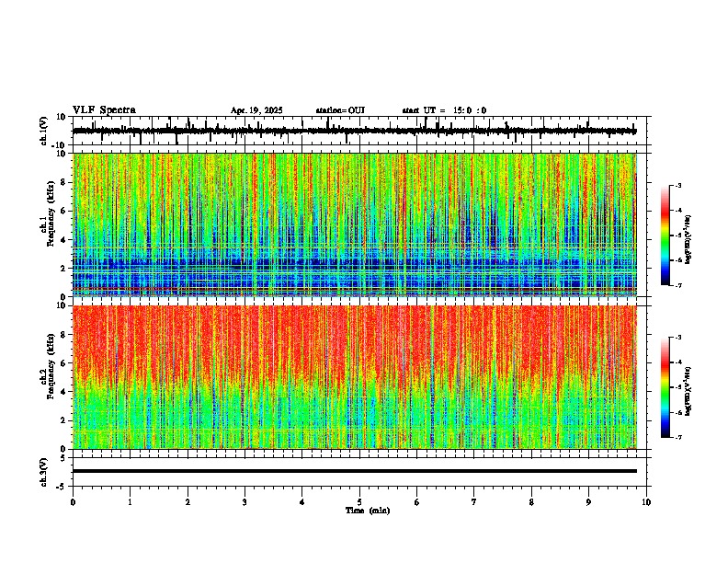Click time axis tick label "8" minutes
728x563 pixels.
pyautogui.click(x=531, y=502)
